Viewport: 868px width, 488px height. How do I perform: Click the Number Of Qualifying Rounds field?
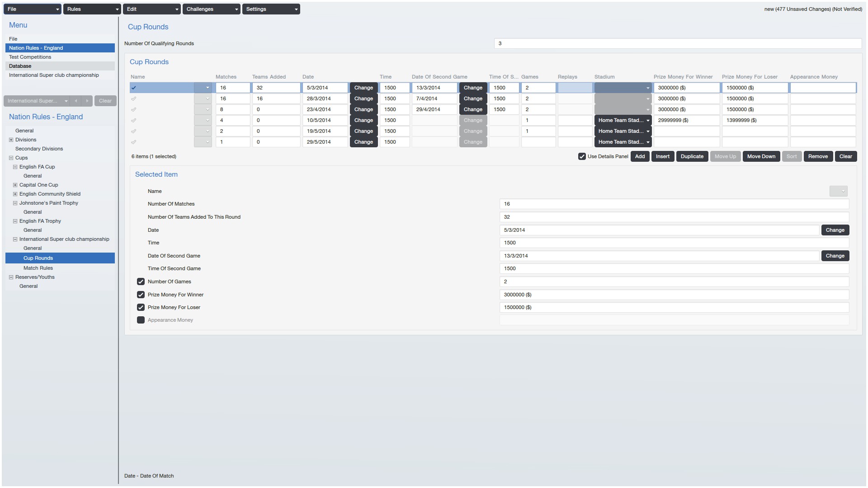[x=677, y=43]
